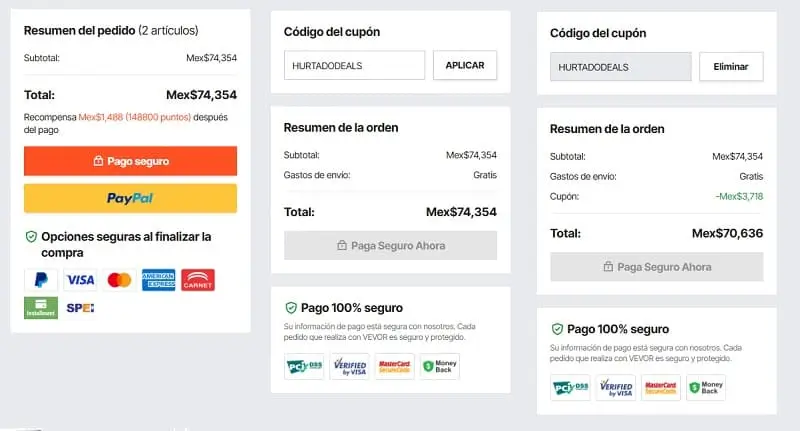Click the SPEI payment icon

tap(80, 308)
